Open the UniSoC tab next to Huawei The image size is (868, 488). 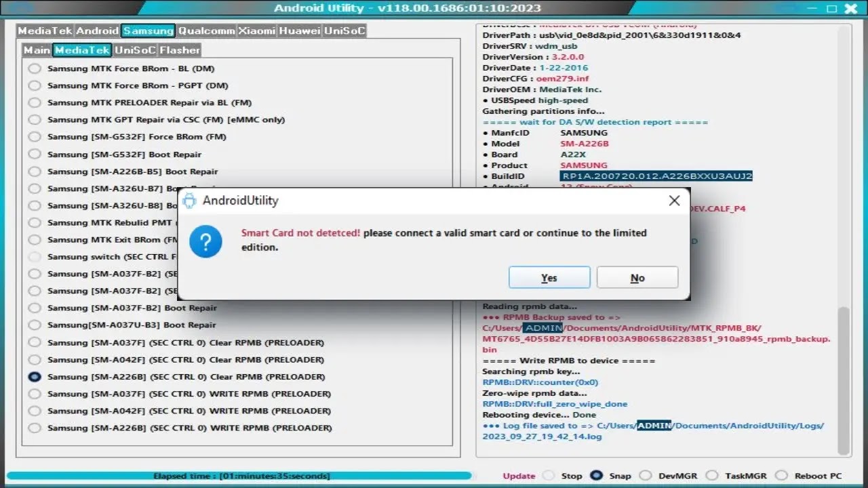[x=344, y=30]
